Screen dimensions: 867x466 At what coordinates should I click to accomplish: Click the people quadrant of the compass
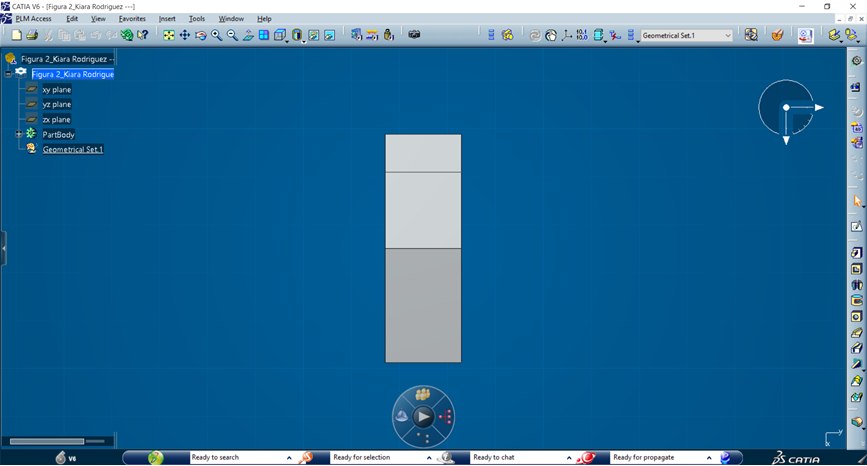(x=423, y=394)
